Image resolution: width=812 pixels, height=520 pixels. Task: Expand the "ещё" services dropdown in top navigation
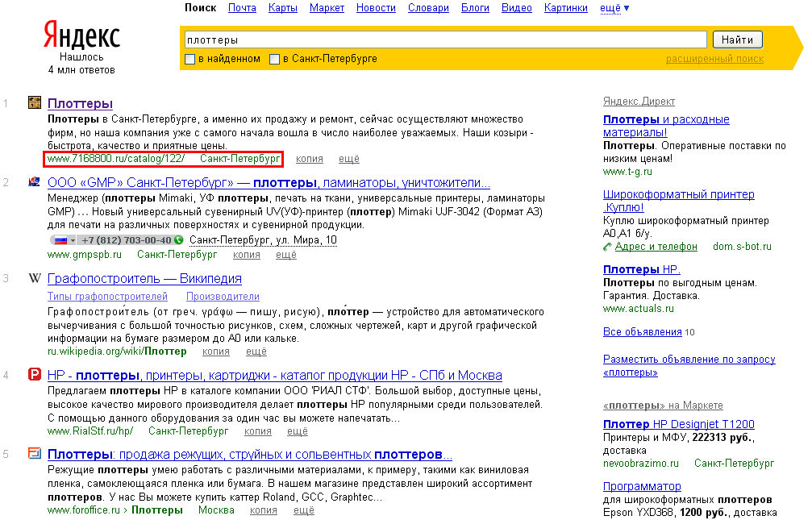[614, 8]
